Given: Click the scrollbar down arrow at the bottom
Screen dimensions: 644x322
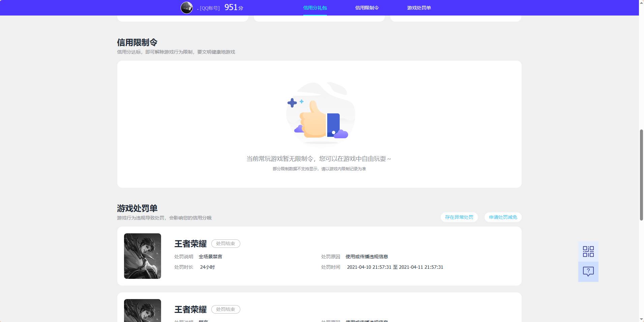Looking at the screenshot, I should point(641,319).
